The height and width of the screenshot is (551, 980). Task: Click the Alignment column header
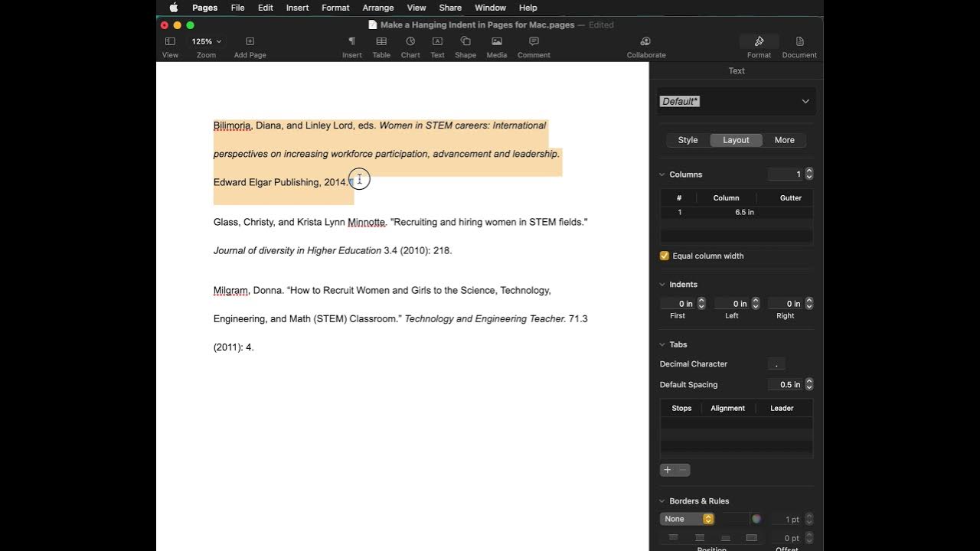tap(727, 408)
